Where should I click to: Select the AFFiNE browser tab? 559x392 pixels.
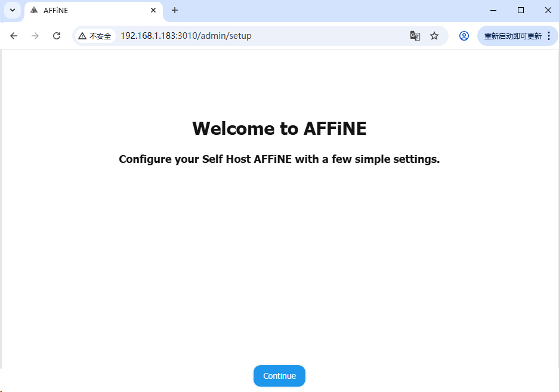tap(89, 10)
